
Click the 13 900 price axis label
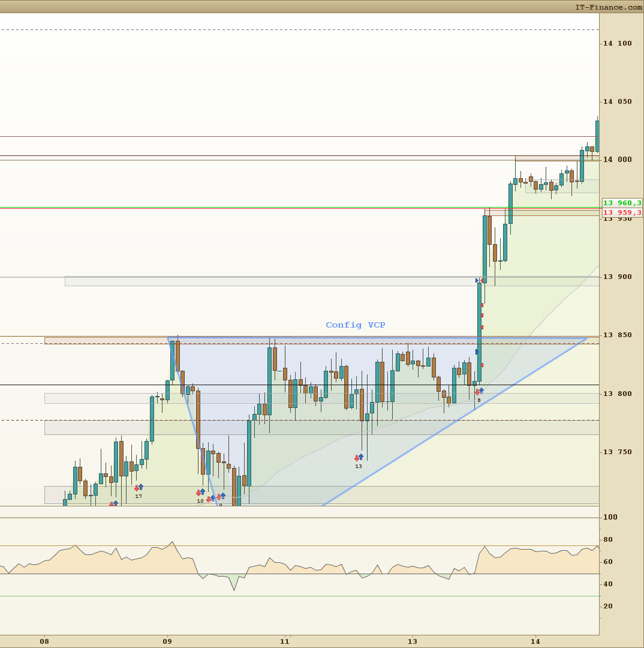tap(617, 277)
